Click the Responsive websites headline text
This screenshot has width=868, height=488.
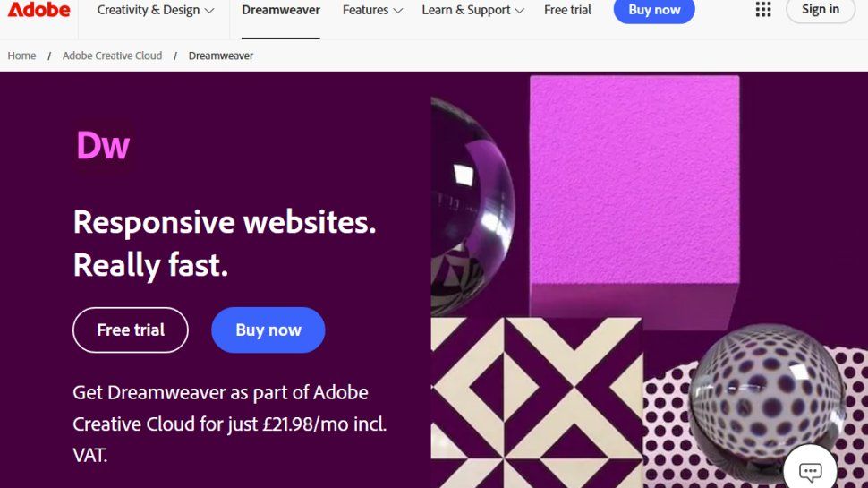[x=224, y=222]
